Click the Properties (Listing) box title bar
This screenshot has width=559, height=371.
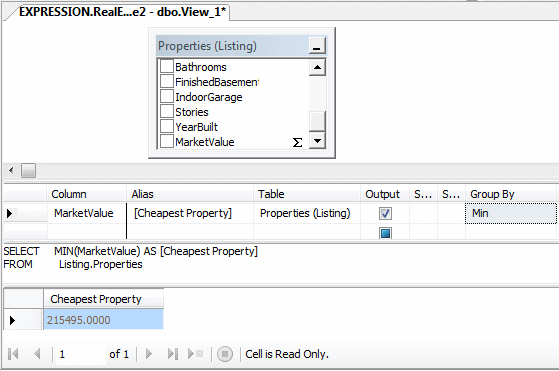[x=232, y=46]
